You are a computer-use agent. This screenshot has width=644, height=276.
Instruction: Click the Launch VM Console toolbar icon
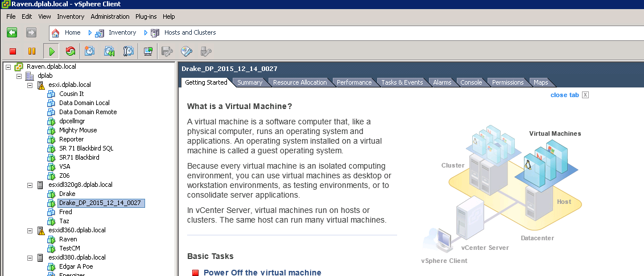[x=148, y=51]
